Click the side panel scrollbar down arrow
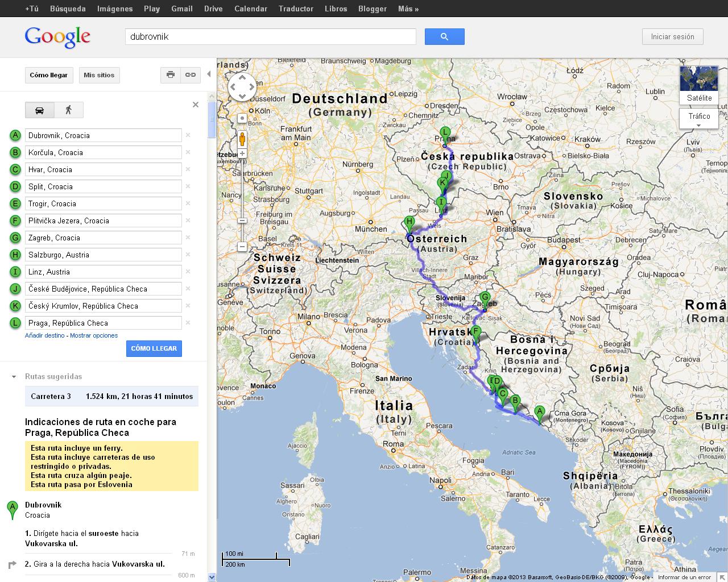The image size is (728, 582). tap(212, 577)
